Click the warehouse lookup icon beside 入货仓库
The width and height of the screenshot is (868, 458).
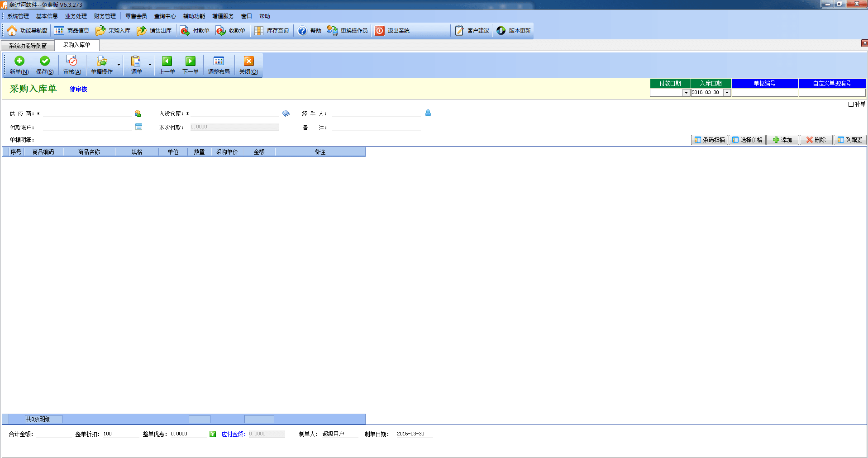[286, 113]
